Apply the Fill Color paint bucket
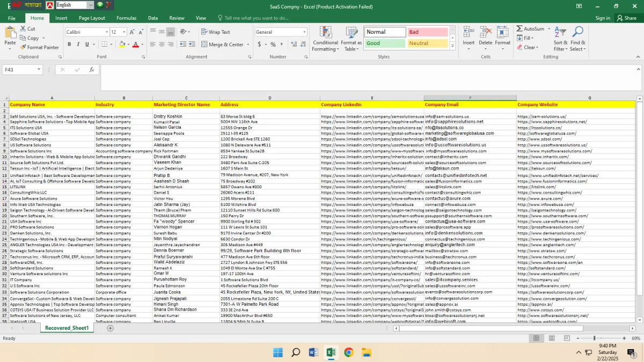This screenshot has width=644, height=362. pyautogui.click(x=122, y=45)
